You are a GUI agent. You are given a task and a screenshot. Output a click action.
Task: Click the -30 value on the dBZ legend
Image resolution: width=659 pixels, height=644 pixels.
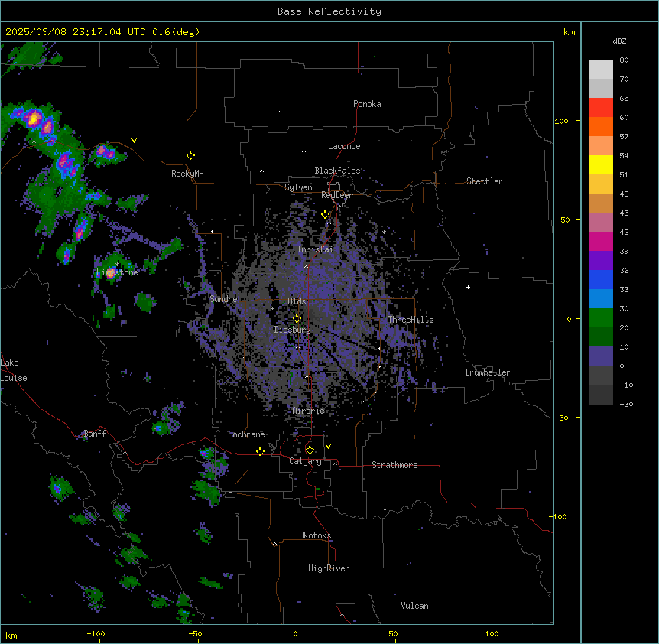(x=627, y=404)
